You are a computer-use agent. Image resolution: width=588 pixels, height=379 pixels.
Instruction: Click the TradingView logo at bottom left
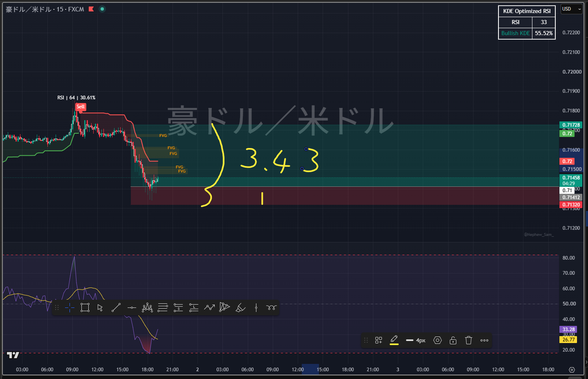pos(13,355)
